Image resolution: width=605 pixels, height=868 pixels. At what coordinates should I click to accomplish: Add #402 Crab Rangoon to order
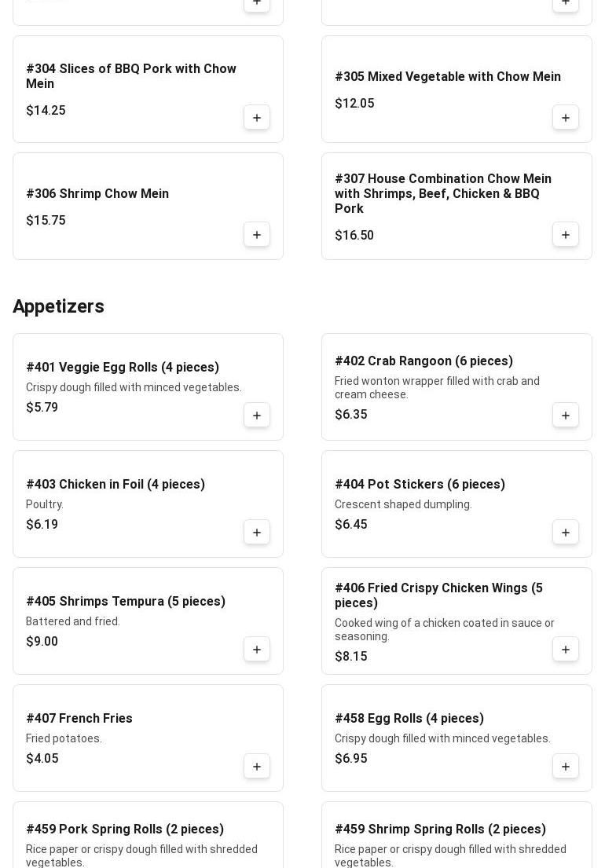click(566, 416)
